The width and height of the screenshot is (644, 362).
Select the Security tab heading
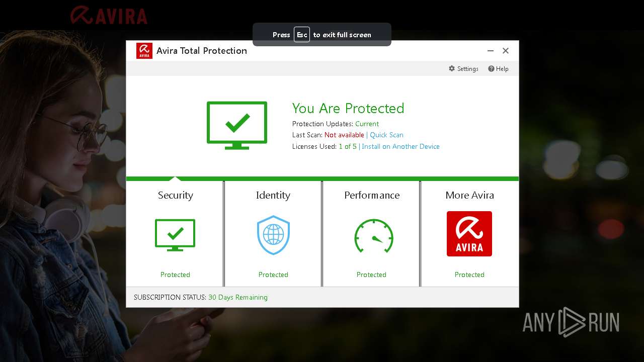click(x=176, y=195)
